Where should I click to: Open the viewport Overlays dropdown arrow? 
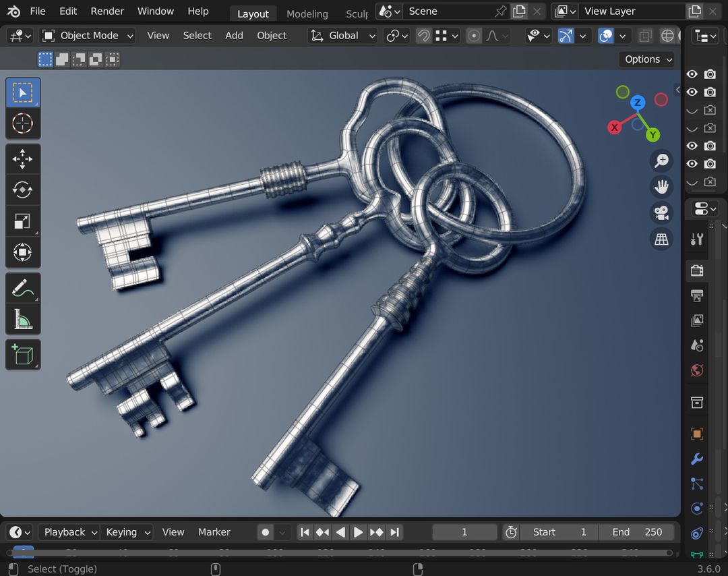622,36
